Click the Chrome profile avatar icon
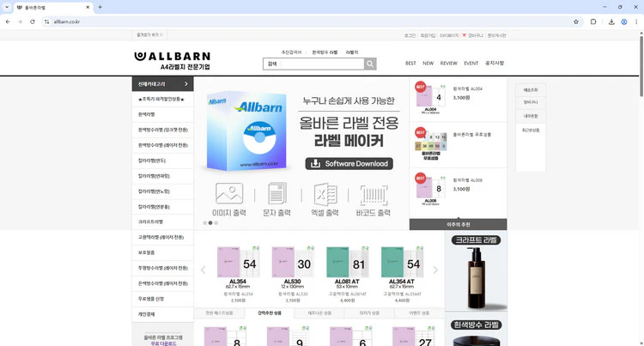The width and height of the screenshot is (644, 346). [623, 21]
